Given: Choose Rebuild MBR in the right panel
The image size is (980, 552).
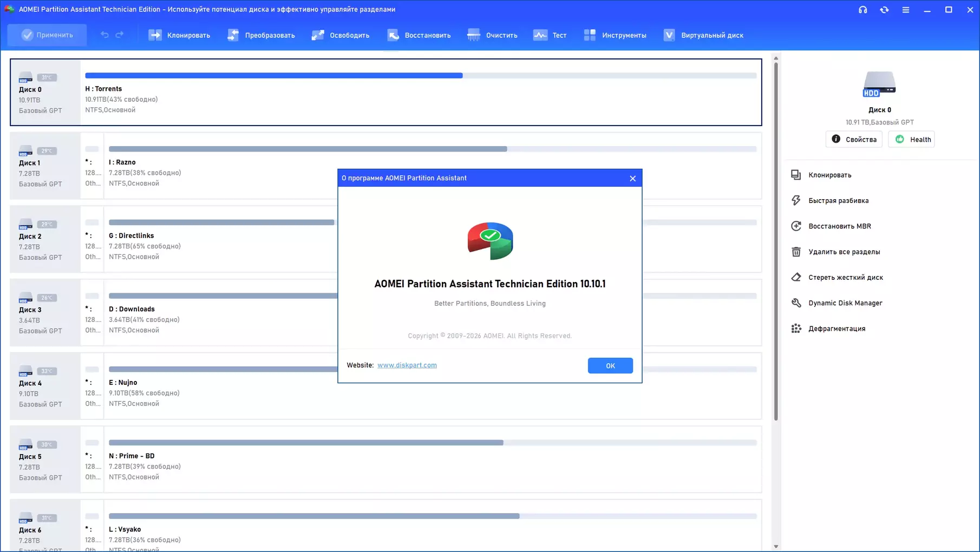Looking at the screenshot, I should pos(839,226).
